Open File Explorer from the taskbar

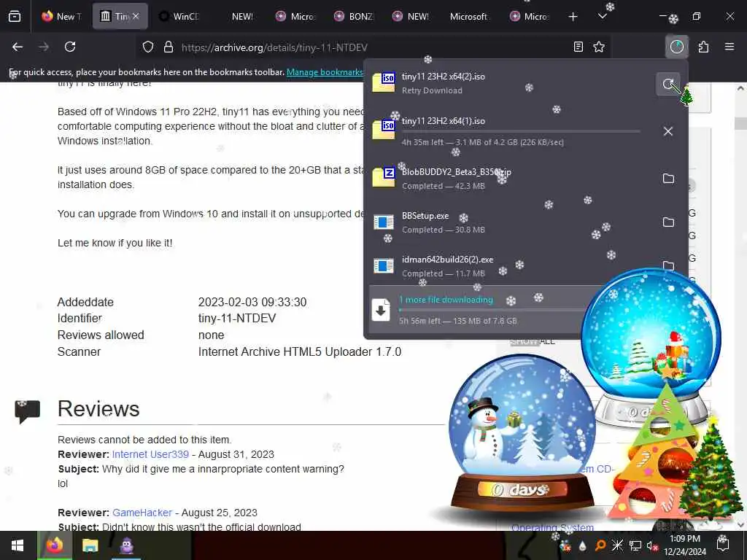pyautogui.click(x=90, y=545)
